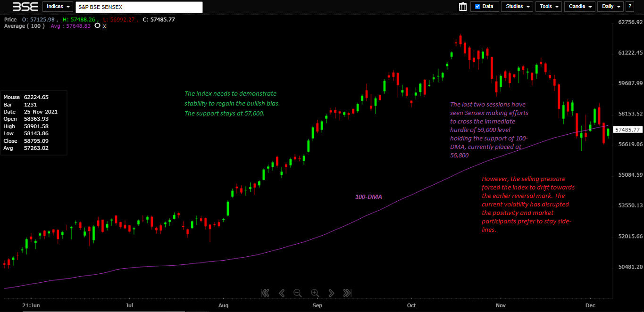Click the S&P BSE SENSEX search field

click(139, 7)
